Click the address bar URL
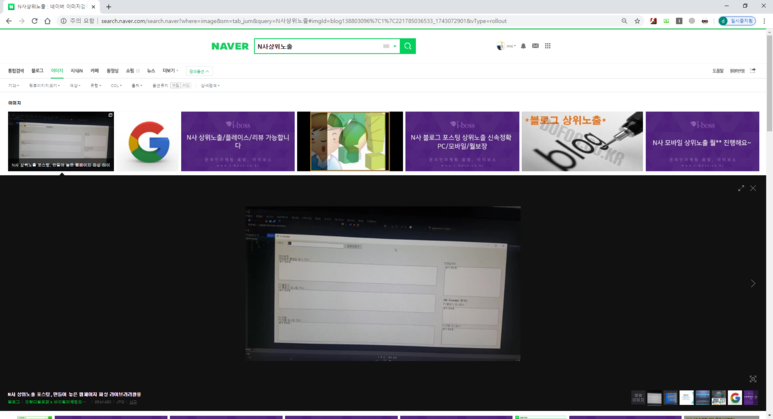This screenshot has width=773, height=419. pos(304,21)
